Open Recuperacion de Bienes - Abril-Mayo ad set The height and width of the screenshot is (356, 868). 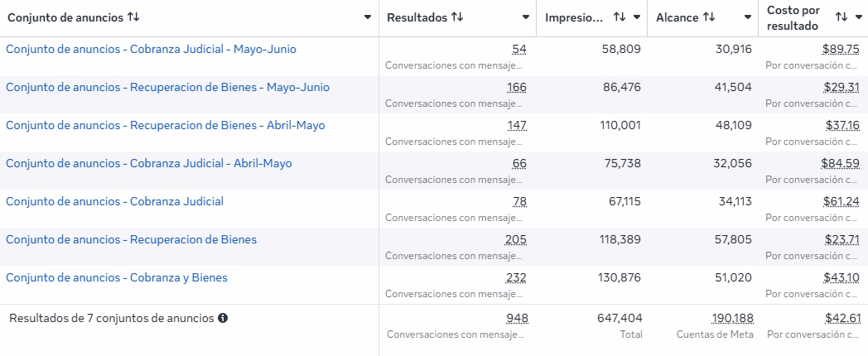tap(166, 126)
